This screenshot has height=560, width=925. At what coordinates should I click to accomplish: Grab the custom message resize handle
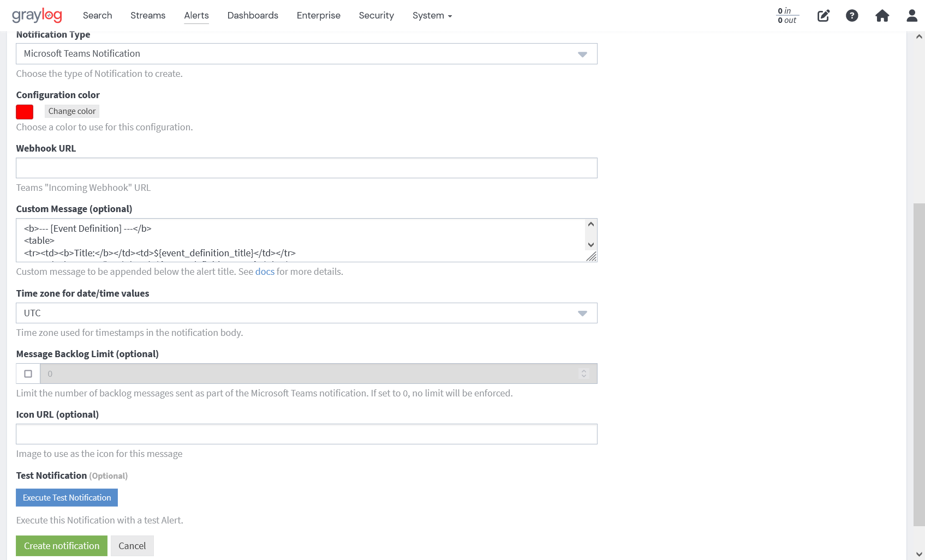point(591,256)
